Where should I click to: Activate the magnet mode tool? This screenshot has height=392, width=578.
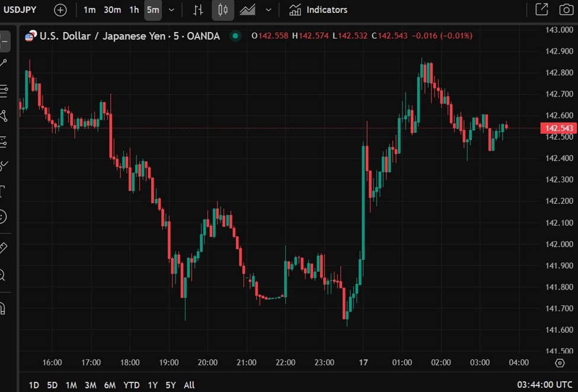3,309
